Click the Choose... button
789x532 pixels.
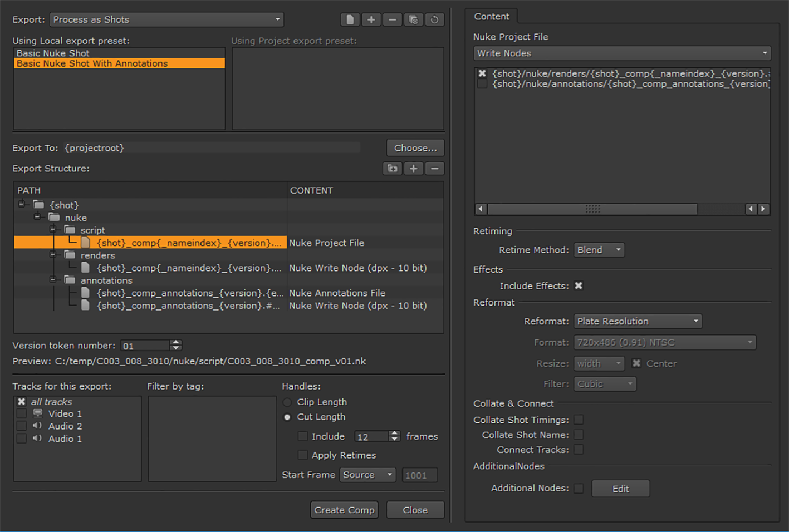click(415, 148)
